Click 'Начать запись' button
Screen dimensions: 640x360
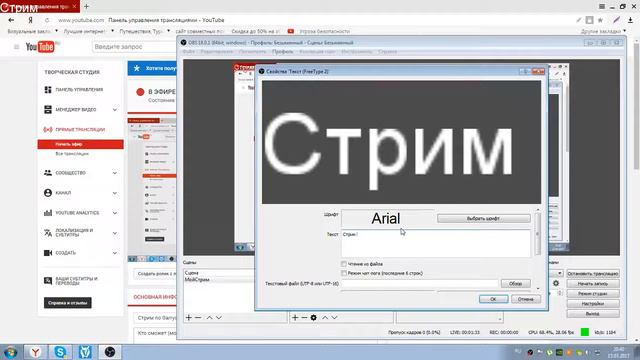(x=593, y=284)
